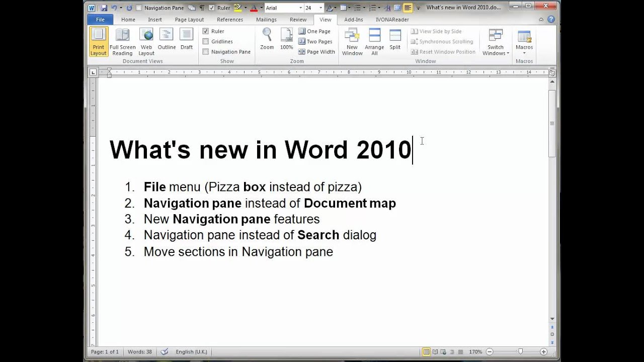Open Word Help question mark icon
This screenshot has height=362, width=644.
551,20
